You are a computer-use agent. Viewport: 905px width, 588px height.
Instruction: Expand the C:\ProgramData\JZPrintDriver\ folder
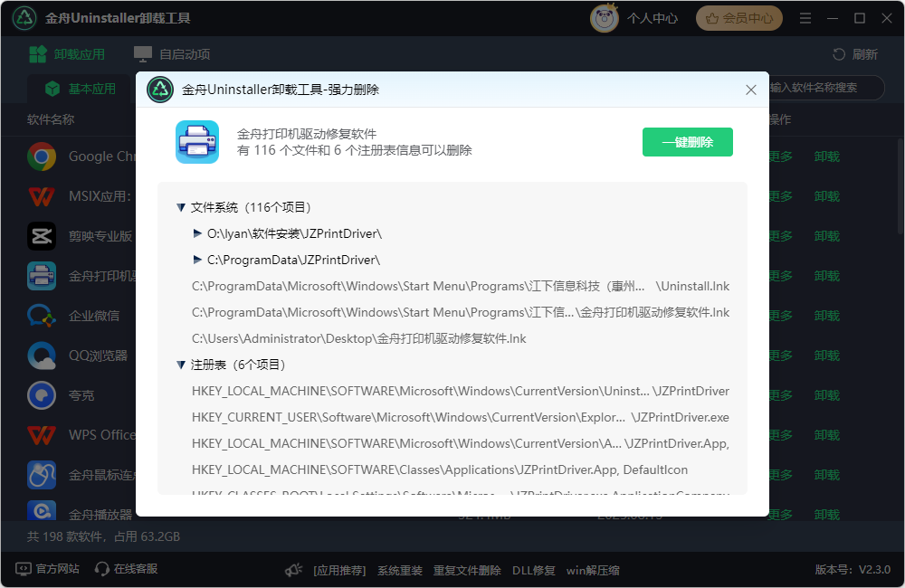[197, 260]
